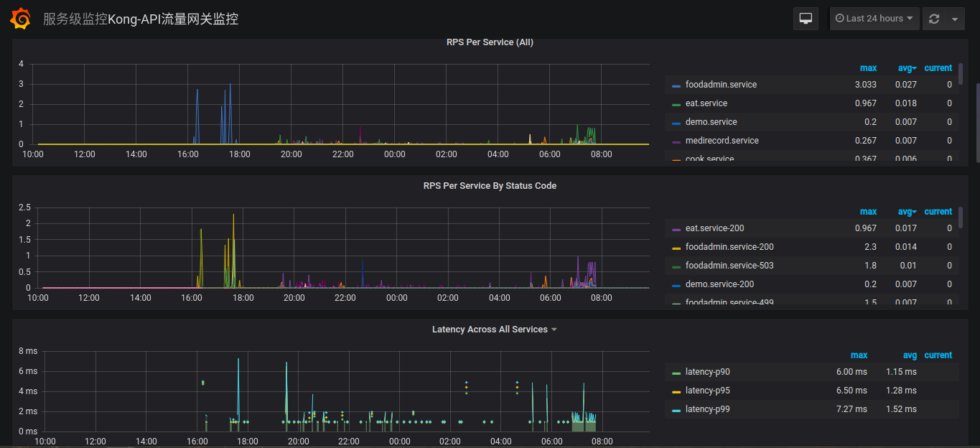
Task: Click latency-p95 yellow color swatch
Action: (676, 391)
